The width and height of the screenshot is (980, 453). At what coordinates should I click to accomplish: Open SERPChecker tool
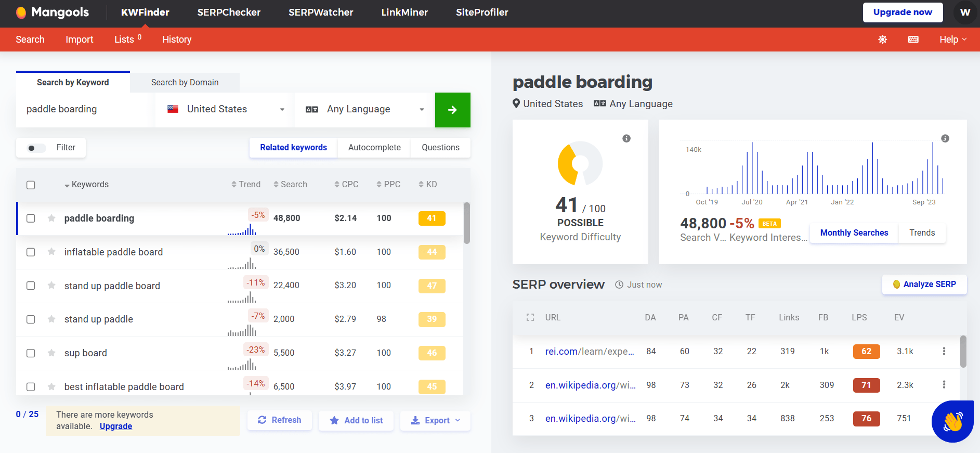(x=229, y=12)
